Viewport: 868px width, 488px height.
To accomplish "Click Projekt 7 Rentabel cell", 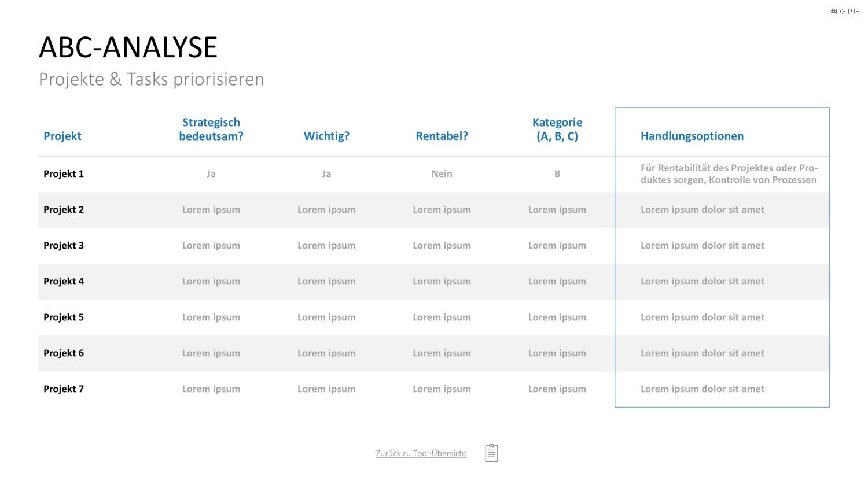I will (442, 389).
